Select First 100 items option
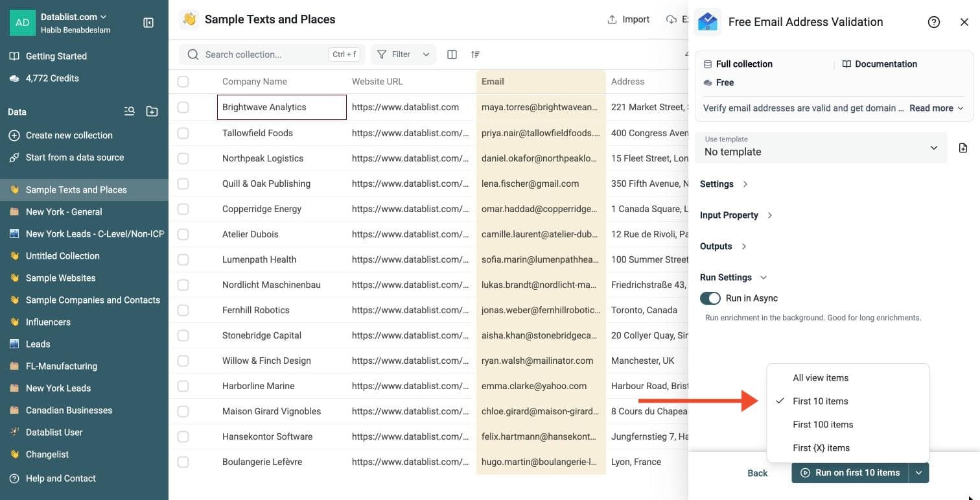Image resolution: width=980 pixels, height=500 pixels. tap(848, 425)
